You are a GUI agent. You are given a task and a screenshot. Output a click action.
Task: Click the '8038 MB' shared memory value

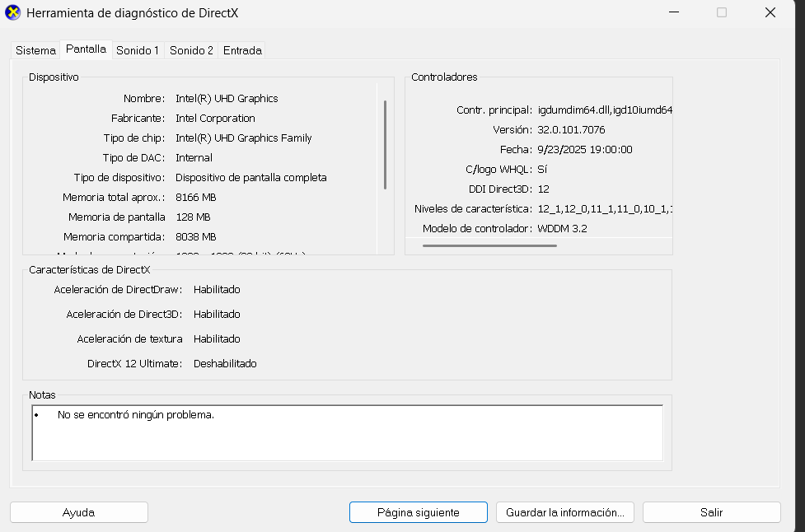(195, 237)
